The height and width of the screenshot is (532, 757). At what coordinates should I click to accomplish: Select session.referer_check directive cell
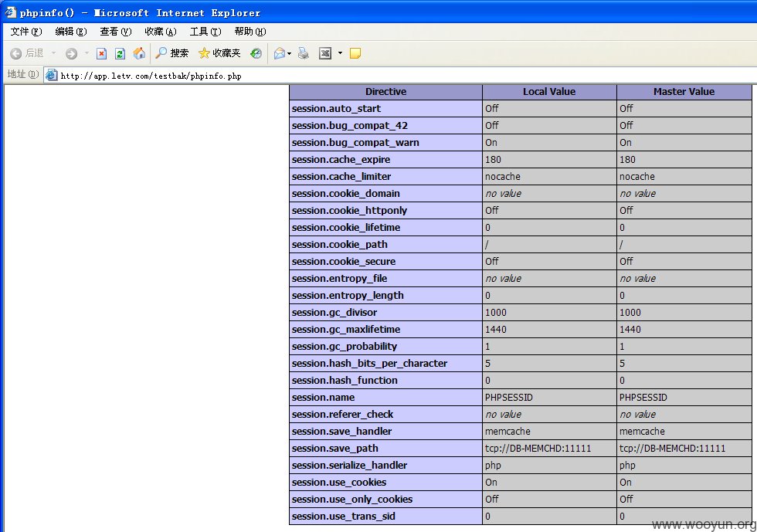coord(385,414)
